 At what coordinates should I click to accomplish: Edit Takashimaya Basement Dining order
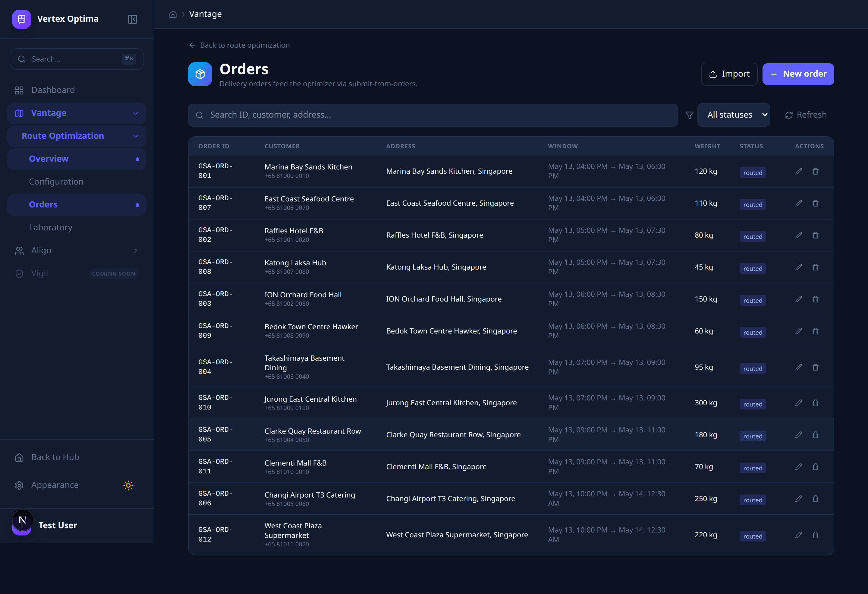799,367
